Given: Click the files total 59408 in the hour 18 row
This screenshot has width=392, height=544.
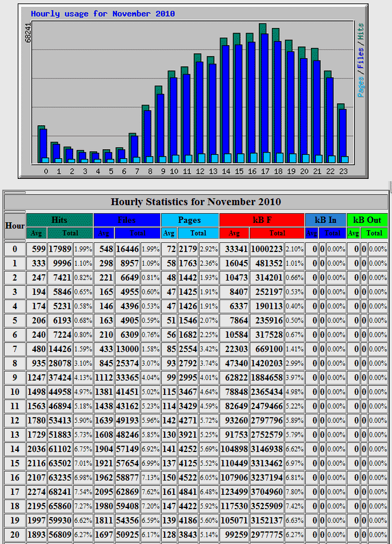Looking at the screenshot, I should pos(127,506).
